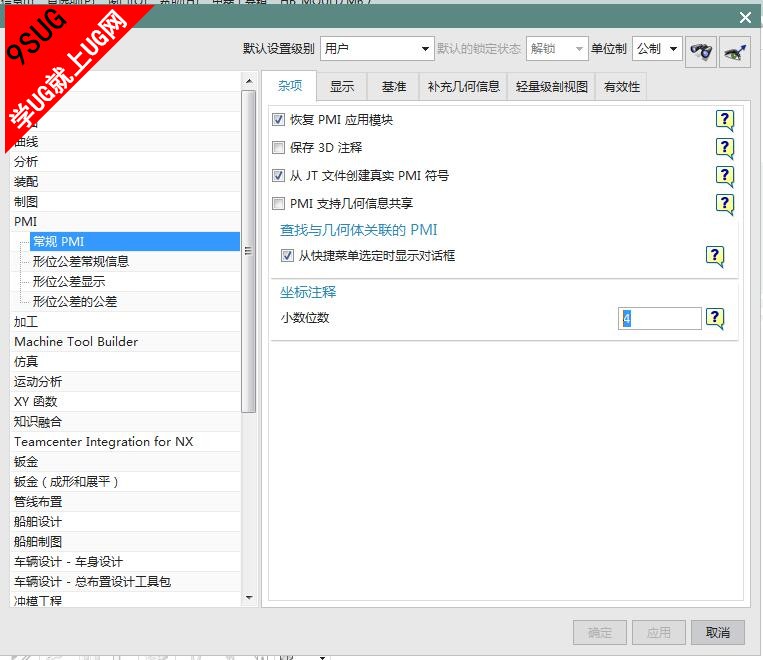Enable 保存 3D 注释 checkbox
763x660 pixels.
tap(278, 147)
